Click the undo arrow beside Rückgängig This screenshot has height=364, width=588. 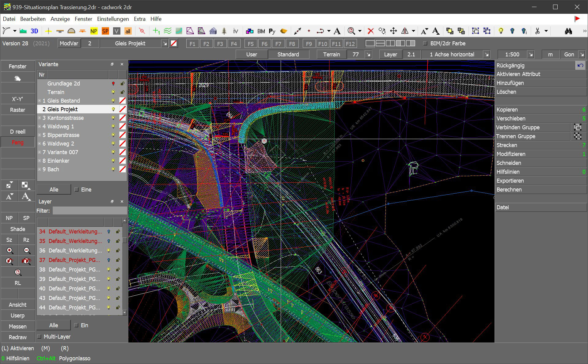tap(580, 65)
